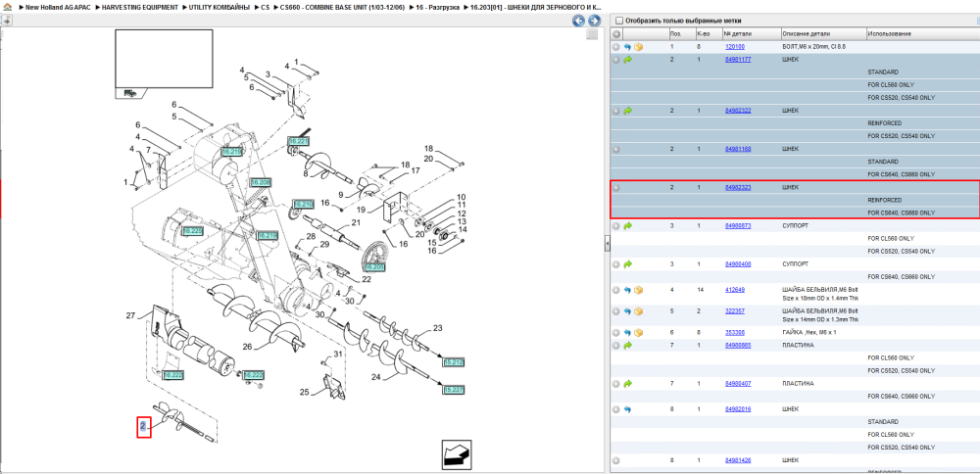
Task: Expand the left side panel arrow button
Action: point(6,21)
